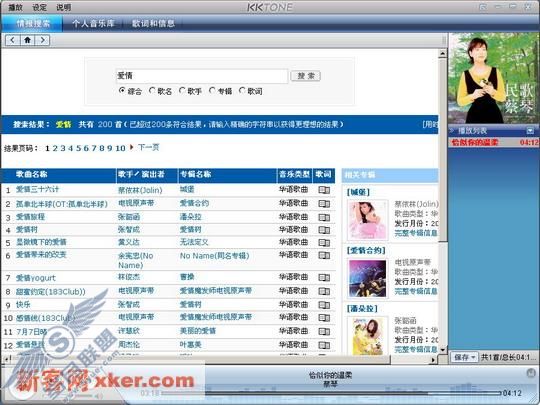Click right arrow of horizontal scrollbar
The height and width of the screenshot is (405, 540).
tap(433, 360)
